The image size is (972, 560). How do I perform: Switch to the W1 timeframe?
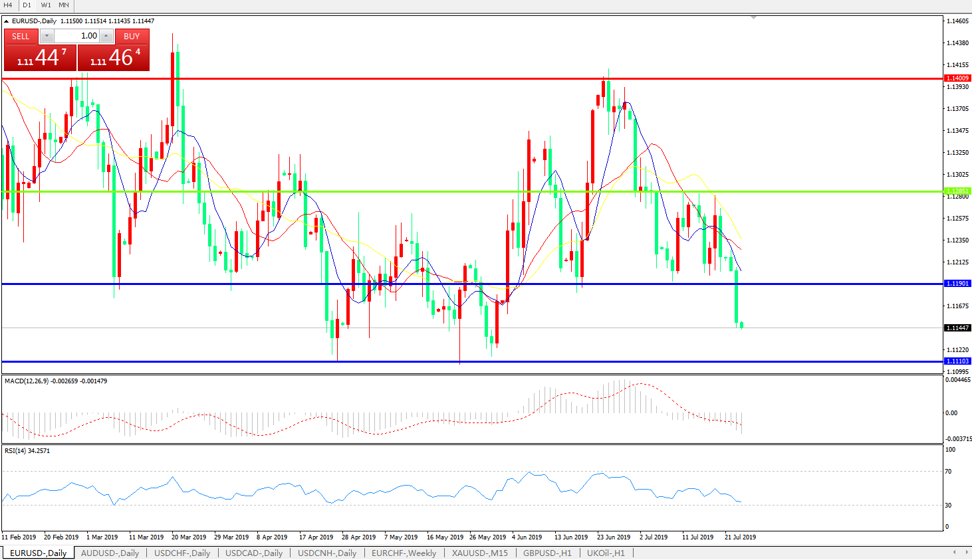point(46,5)
